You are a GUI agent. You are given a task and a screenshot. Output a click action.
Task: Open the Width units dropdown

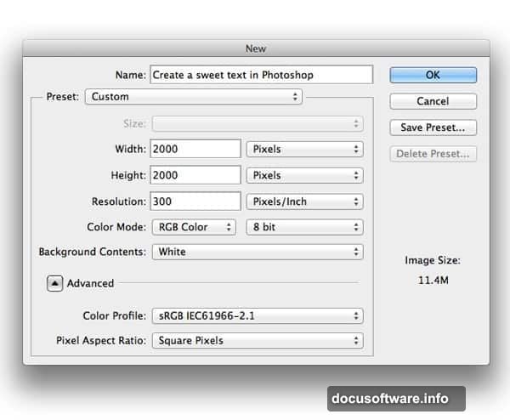coord(304,150)
